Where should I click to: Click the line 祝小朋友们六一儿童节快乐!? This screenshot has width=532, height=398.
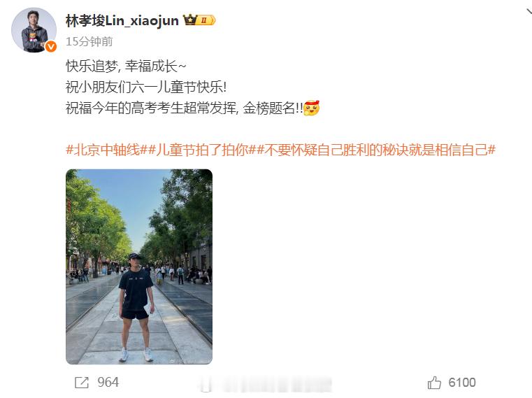[146, 87]
